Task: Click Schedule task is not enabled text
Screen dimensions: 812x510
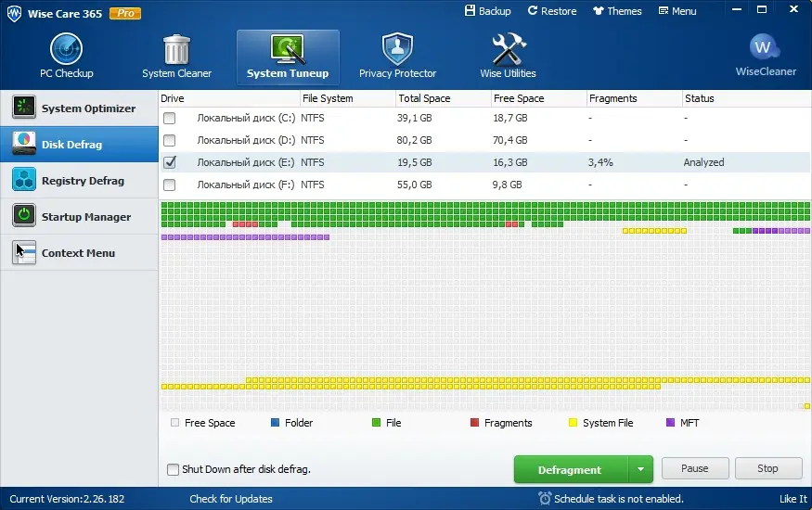Action: pos(619,499)
